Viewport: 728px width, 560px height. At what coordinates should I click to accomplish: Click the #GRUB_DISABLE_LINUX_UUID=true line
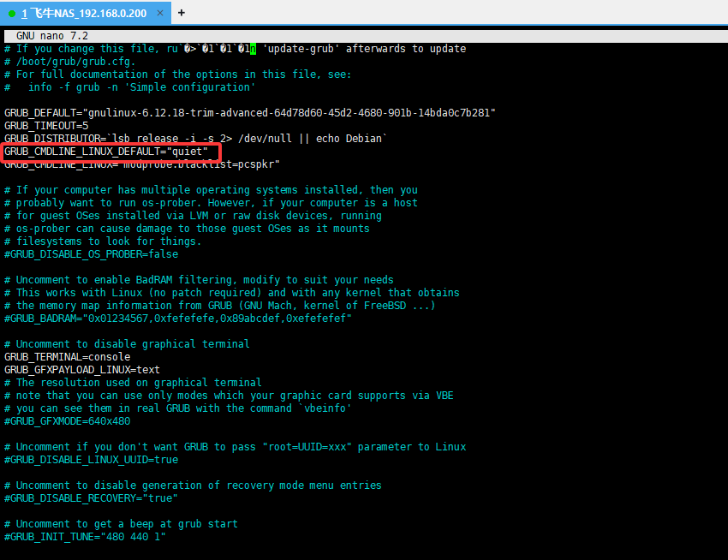tap(91, 460)
